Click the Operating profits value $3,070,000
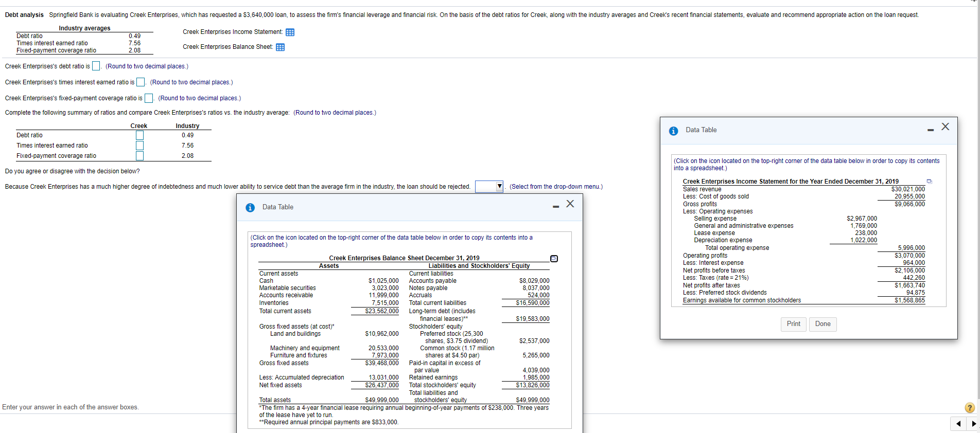Viewport: 980px width, 433px height. point(909,256)
